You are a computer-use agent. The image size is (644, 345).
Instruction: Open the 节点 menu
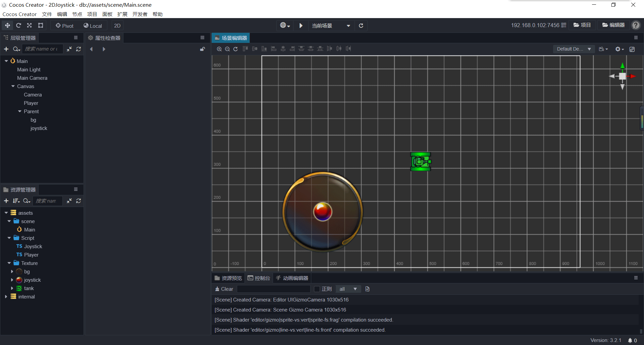(77, 14)
